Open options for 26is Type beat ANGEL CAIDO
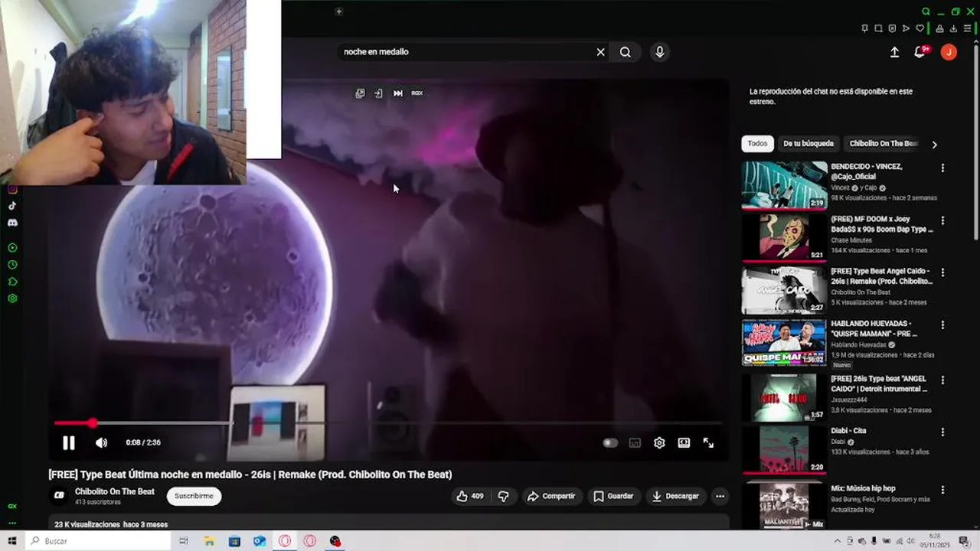Image resolution: width=980 pixels, height=551 pixels. (942, 380)
